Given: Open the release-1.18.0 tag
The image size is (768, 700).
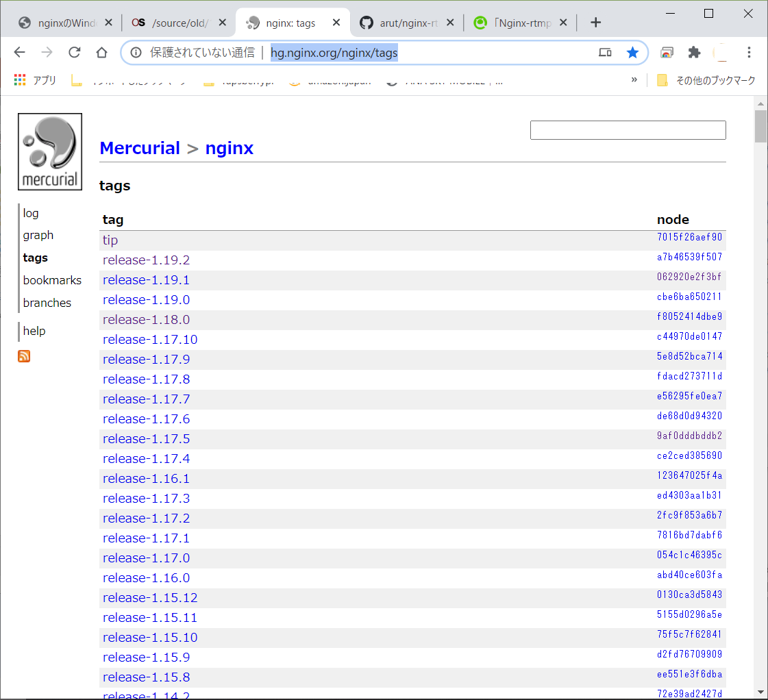Looking at the screenshot, I should click(x=146, y=320).
